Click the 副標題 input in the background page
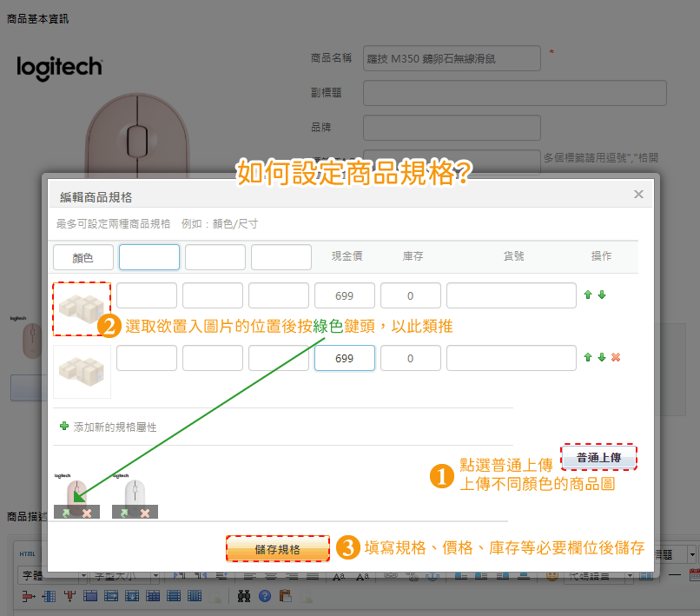The image size is (700, 616). coord(515,93)
